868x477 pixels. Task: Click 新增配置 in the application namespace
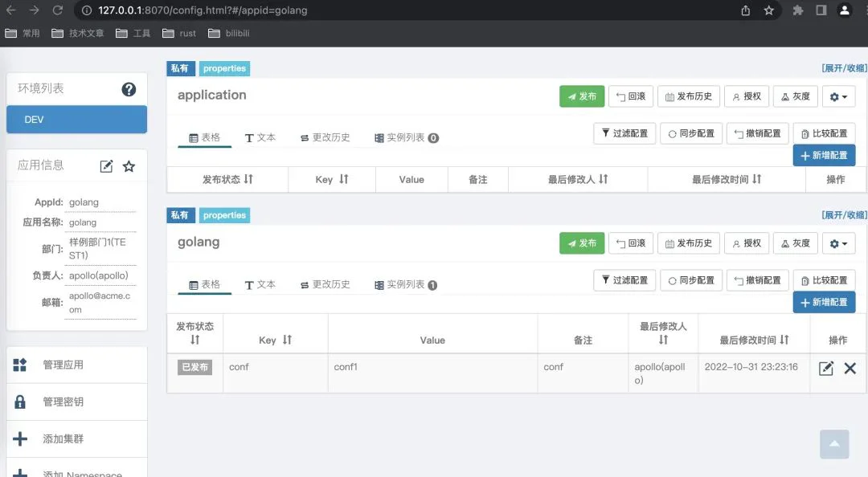point(824,155)
